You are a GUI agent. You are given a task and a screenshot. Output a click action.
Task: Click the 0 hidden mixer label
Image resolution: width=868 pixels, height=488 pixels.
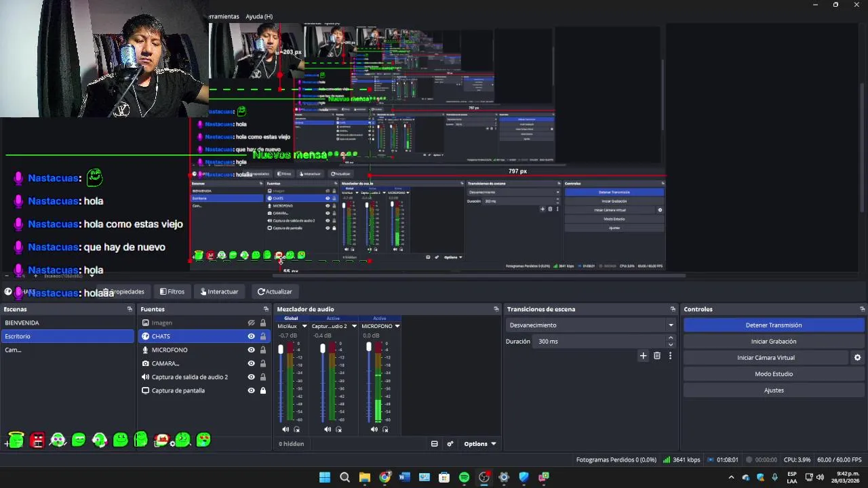pos(291,444)
